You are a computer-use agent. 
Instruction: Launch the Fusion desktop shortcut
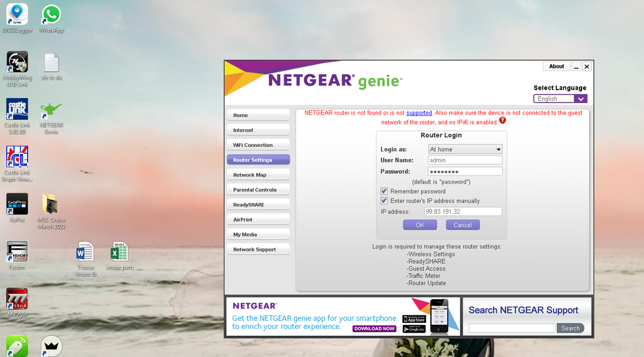[x=17, y=255]
